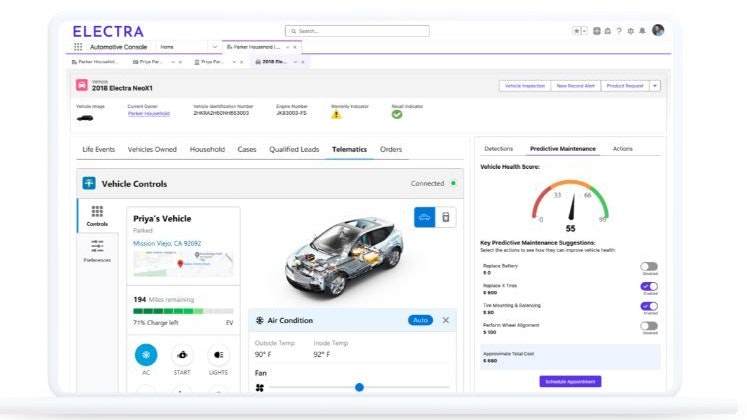Image resolution: width=747 pixels, height=420 pixels.
Task: Open the setup gear icon
Action: [x=631, y=31]
